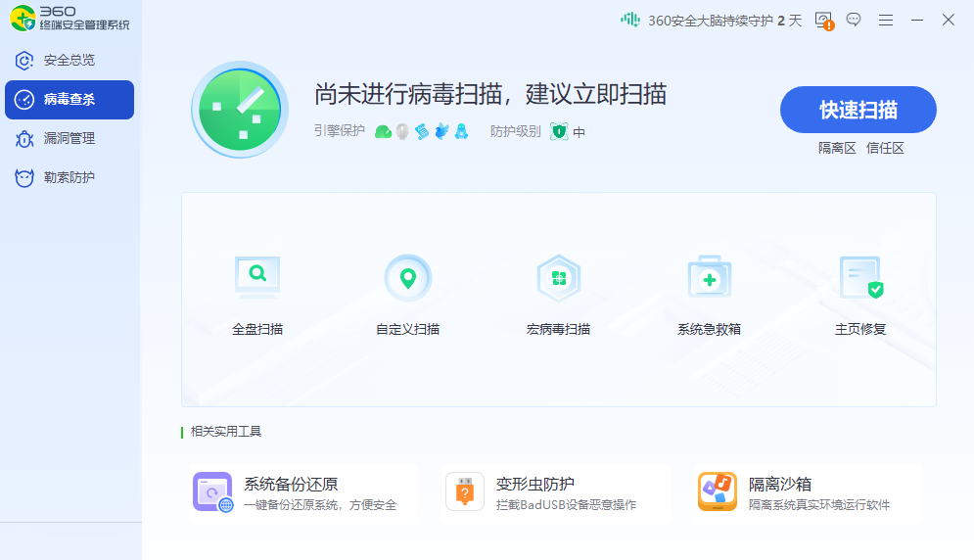Click the 全盘扫描 full disk scan icon
Screen dimensions: 974x560
257,277
